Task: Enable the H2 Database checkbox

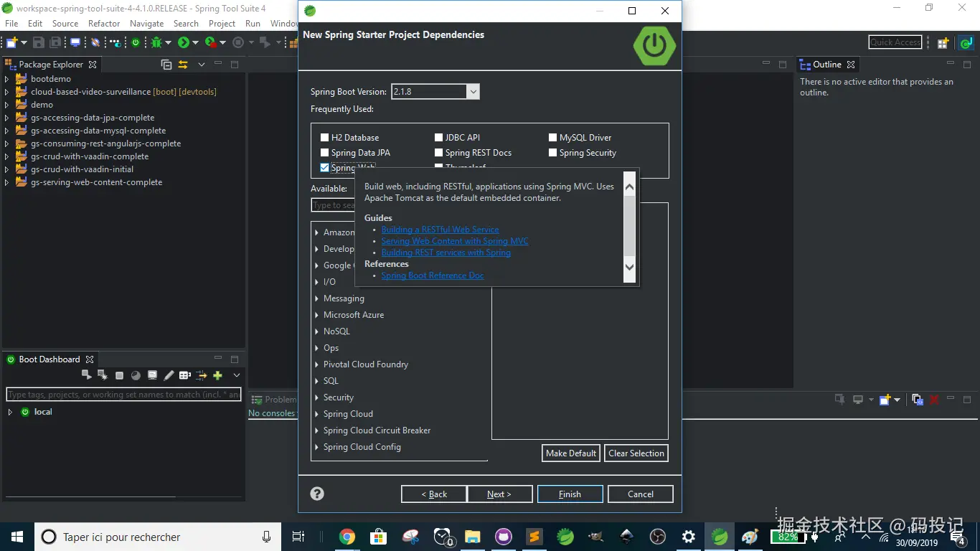Action: 325,138
